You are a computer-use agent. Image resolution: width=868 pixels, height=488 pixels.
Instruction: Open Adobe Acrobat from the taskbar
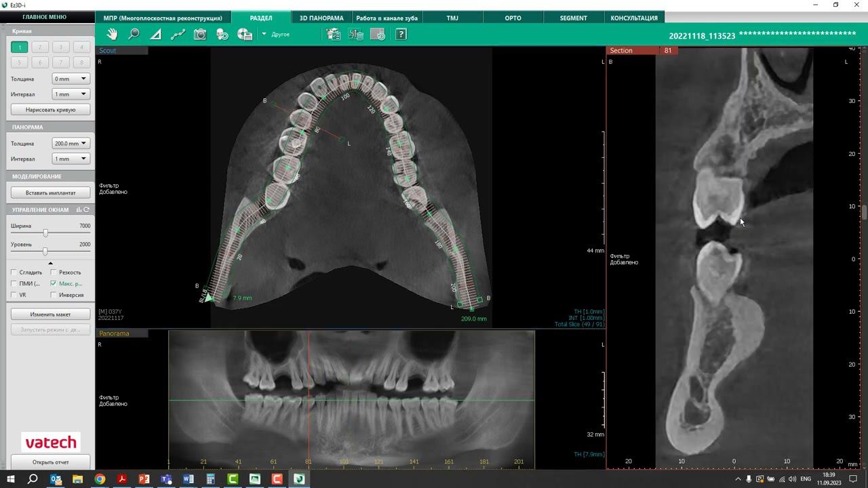click(x=122, y=479)
